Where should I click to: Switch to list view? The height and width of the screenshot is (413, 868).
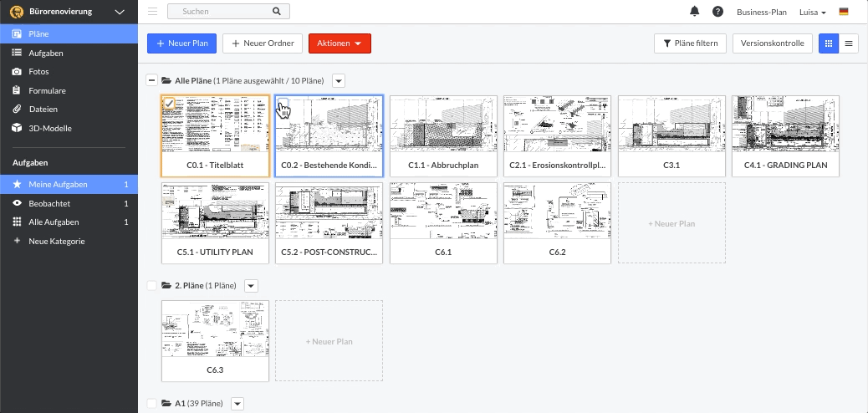point(849,43)
